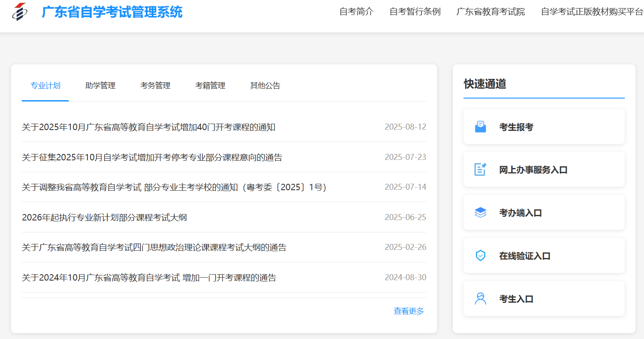Open 考生报考 from the quick access panel
Viewport: 644px width, 339px height.
click(x=516, y=126)
